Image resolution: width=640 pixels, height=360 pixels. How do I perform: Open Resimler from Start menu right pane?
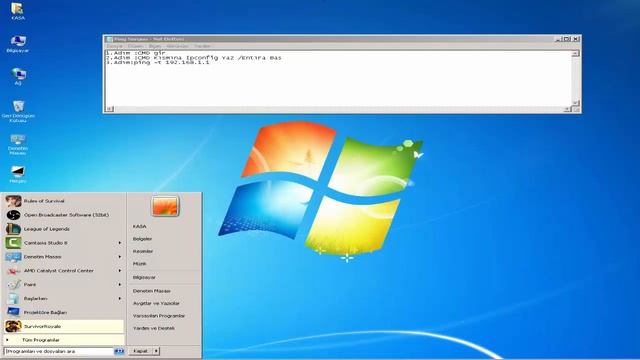[x=143, y=251]
